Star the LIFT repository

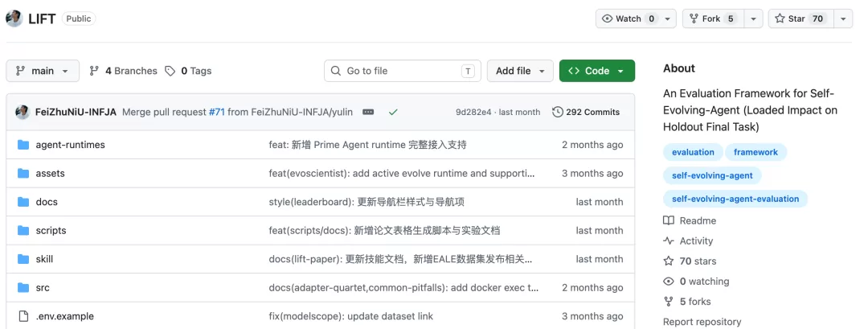800,19
